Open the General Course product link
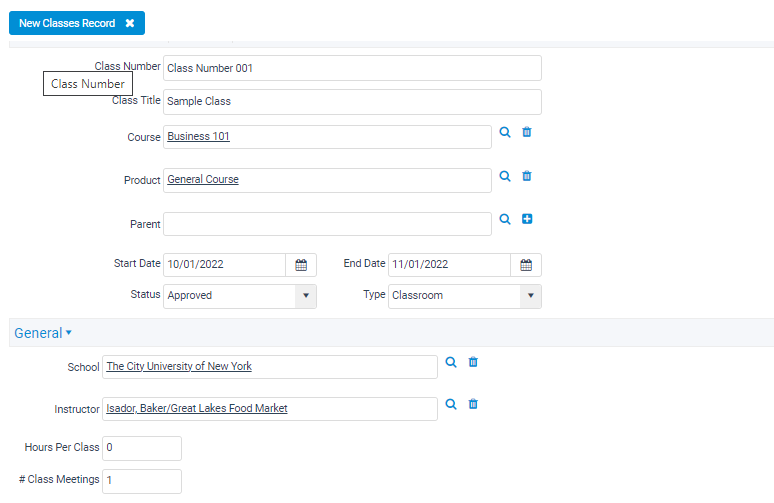 (x=203, y=179)
